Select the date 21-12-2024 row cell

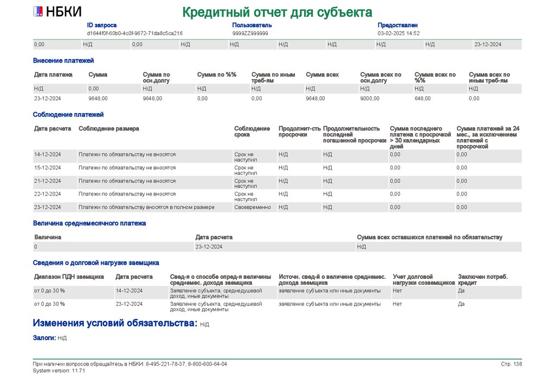(x=48, y=181)
